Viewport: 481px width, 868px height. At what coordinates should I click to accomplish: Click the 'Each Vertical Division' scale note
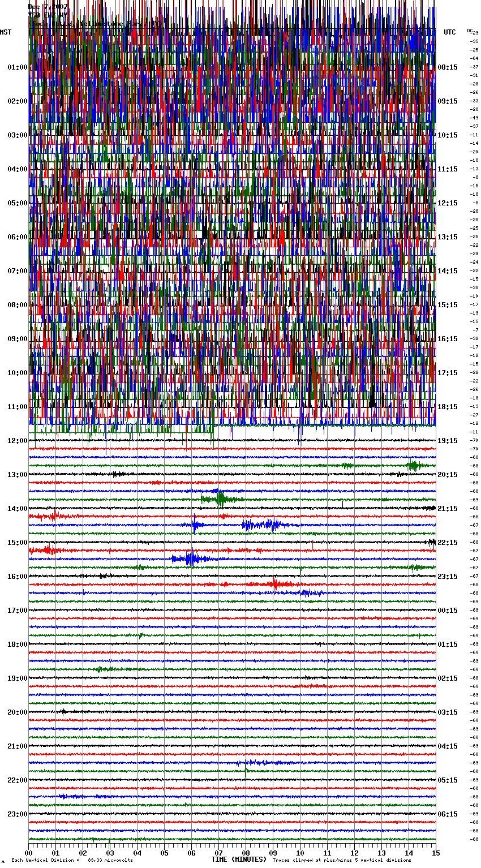pyautogui.click(x=72, y=860)
